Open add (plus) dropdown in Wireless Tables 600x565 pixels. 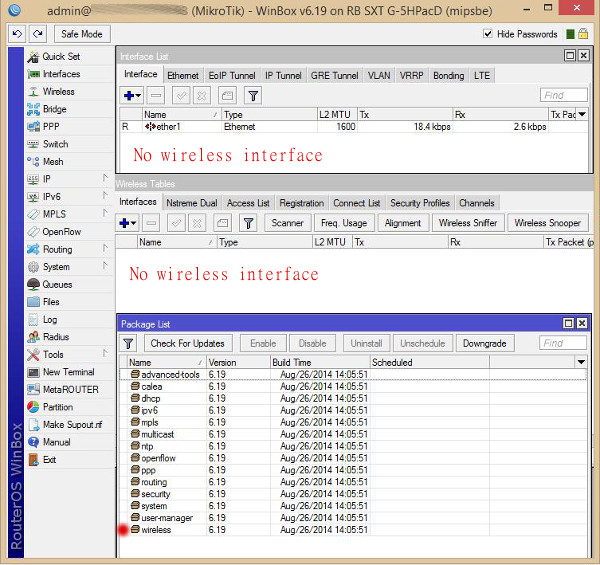(128, 223)
